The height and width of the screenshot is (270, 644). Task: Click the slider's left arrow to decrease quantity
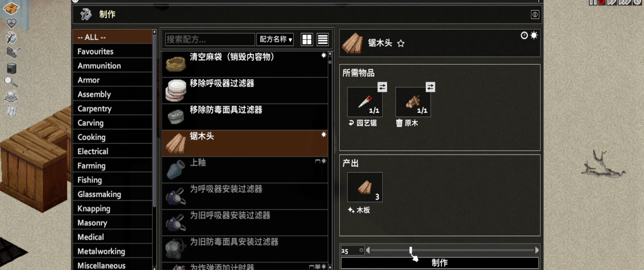pos(368,250)
